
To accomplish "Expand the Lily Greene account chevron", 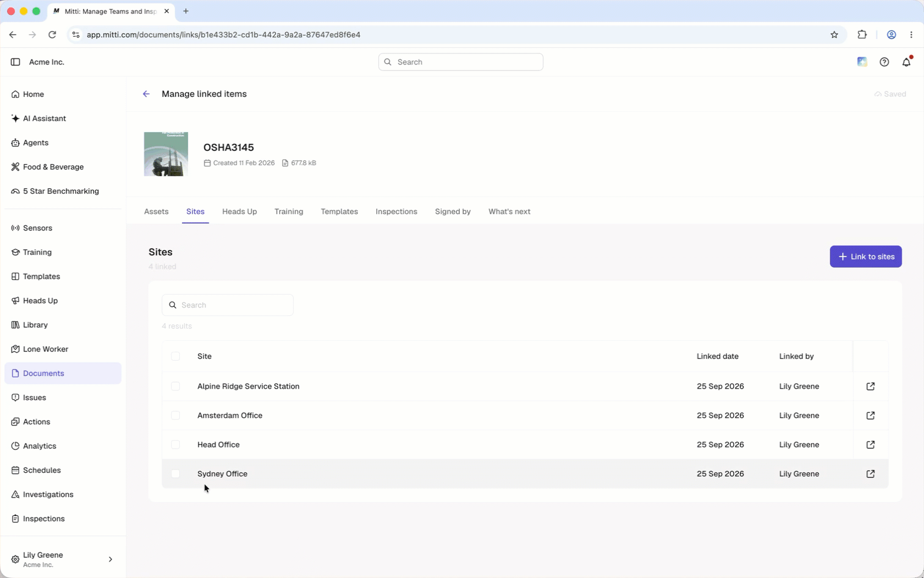I will [111, 559].
